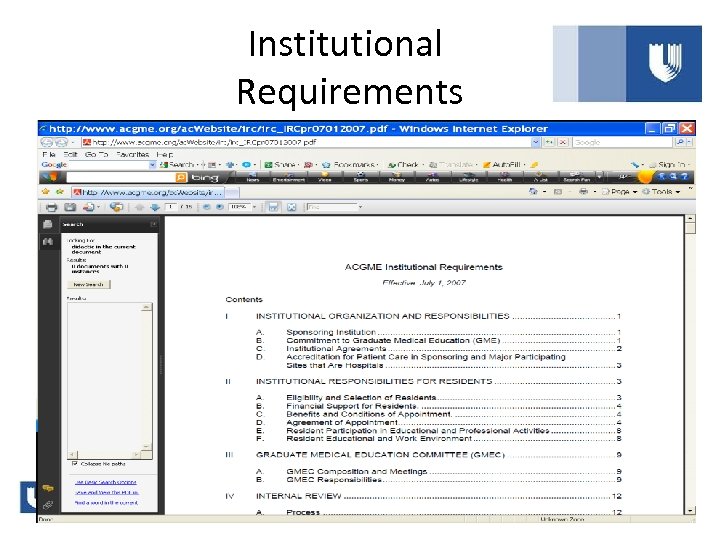Open the Go To menu
Screen dimensions: 720x540
tap(96, 154)
